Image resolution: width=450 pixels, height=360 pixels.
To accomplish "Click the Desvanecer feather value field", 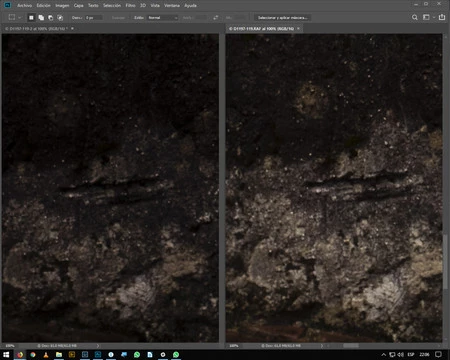I will (x=94, y=17).
